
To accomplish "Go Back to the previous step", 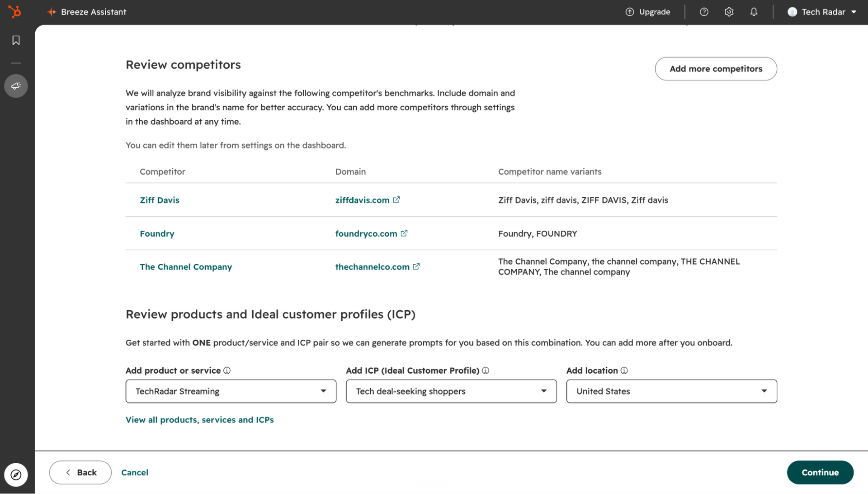I will click(80, 472).
